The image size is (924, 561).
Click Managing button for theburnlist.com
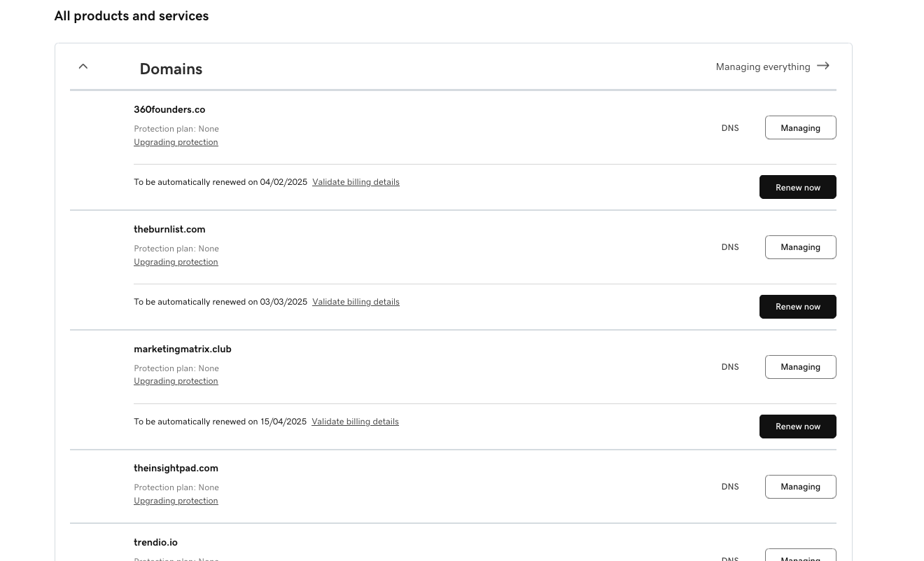800,247
